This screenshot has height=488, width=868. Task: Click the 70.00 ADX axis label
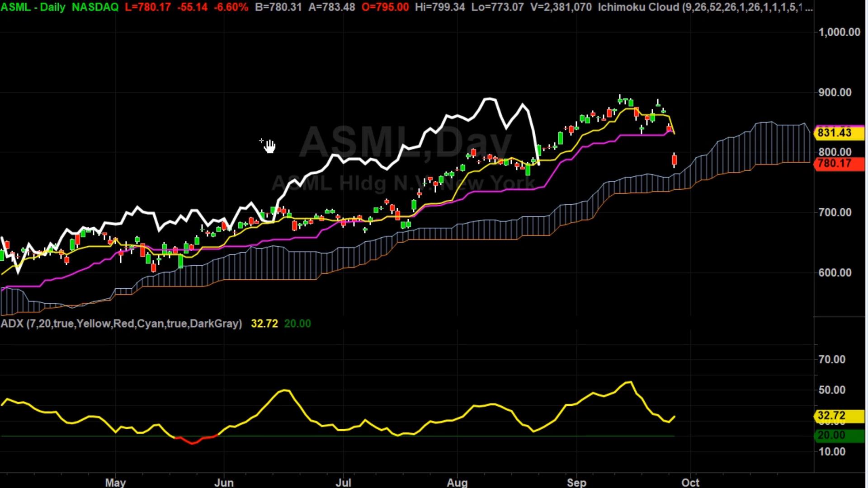click(x=832, y=359)
